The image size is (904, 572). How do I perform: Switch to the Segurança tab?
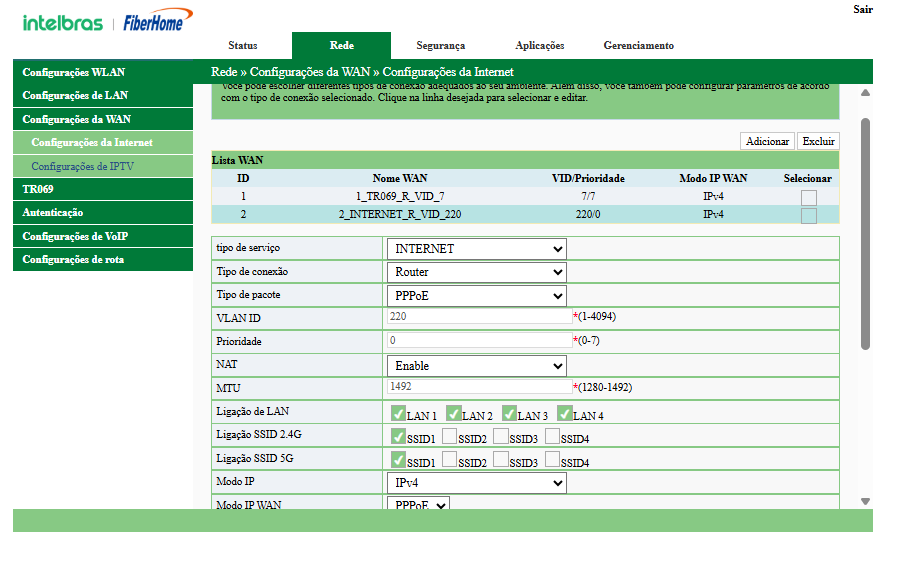point(440,46)
